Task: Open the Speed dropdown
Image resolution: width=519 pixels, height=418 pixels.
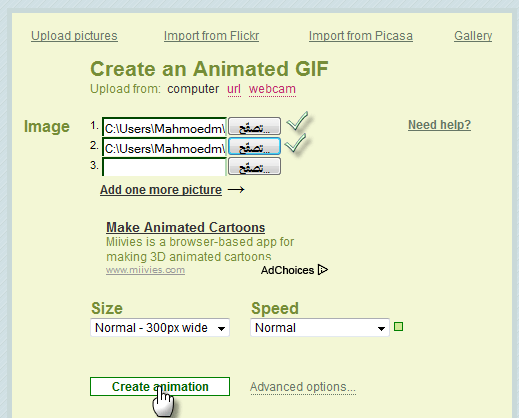Action: coord(320,328)
